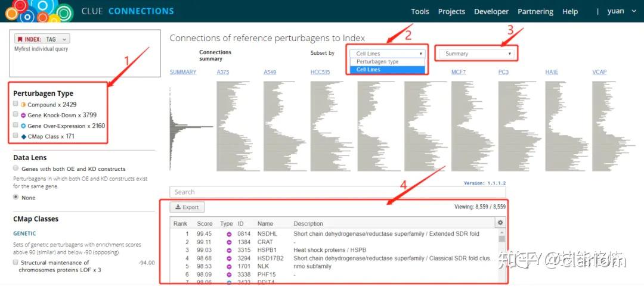The height and width of the screenshot is (287, 644).
Task: Click the PC3 cell line link
Action: point(503,72)
